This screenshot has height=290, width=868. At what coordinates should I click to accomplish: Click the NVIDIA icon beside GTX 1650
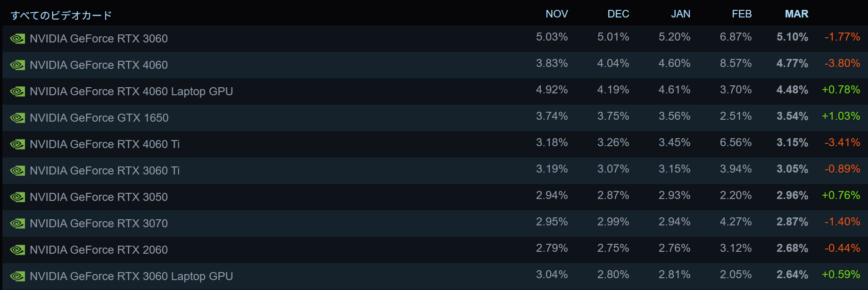tap(17, 118)
